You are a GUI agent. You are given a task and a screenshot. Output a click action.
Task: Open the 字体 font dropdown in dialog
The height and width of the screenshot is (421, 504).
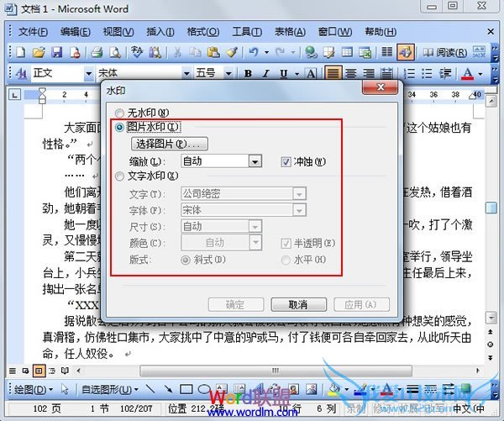click(x=299, y=210)
